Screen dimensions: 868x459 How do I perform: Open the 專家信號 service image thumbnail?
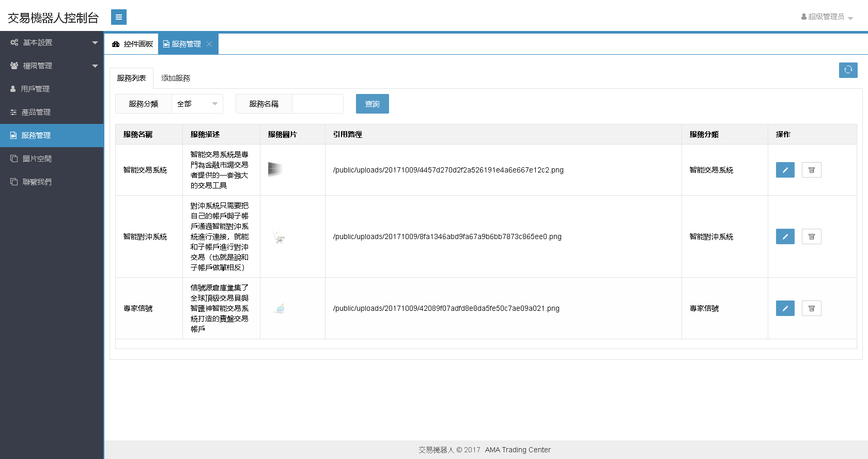pyautogui.click(x=280, y=308)
